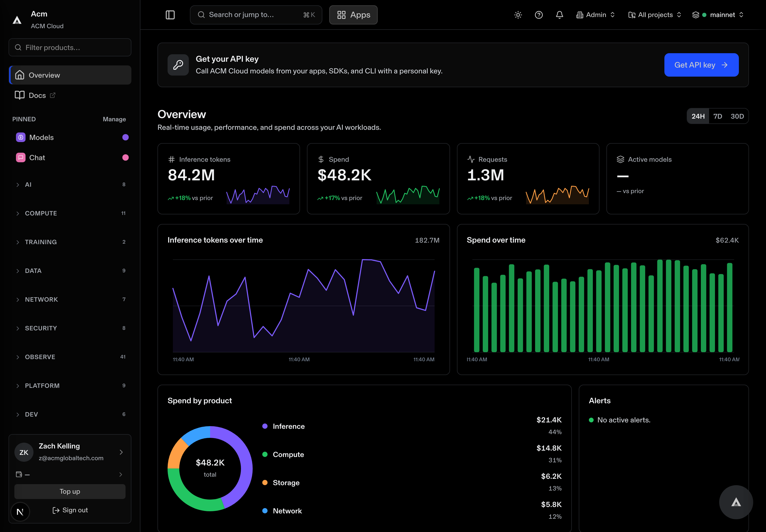Click the wallet balance icon
Viewport: 766px width, 532px height.
[x=19, y=474]
